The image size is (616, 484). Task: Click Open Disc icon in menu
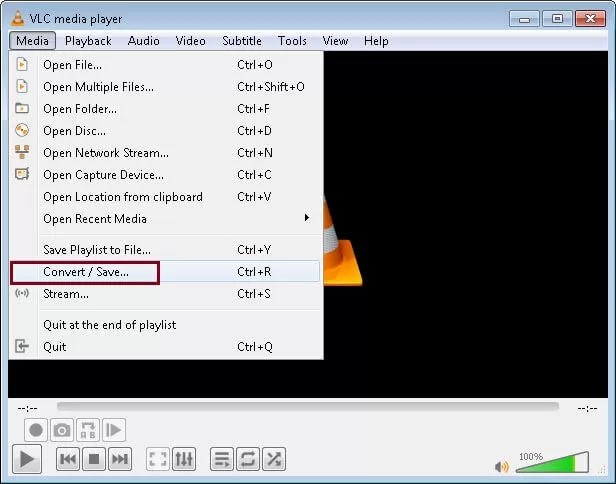(22, 130)
